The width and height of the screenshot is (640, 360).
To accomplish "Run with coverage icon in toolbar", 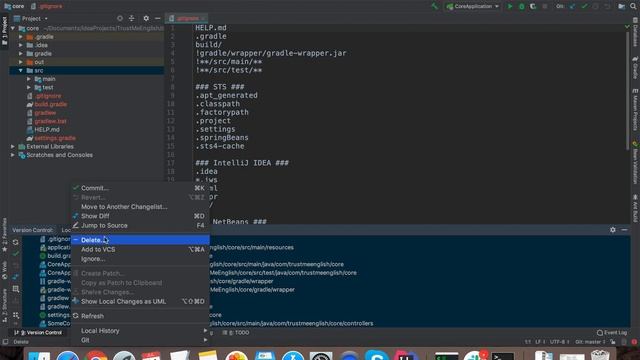I will pos(533,6).
